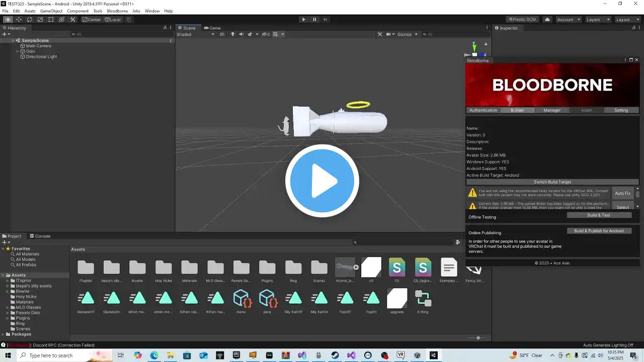This screenshot has width=644, height=362.
Task: Switch to Setting tab in Bloodborne
Action: [621, 110]
